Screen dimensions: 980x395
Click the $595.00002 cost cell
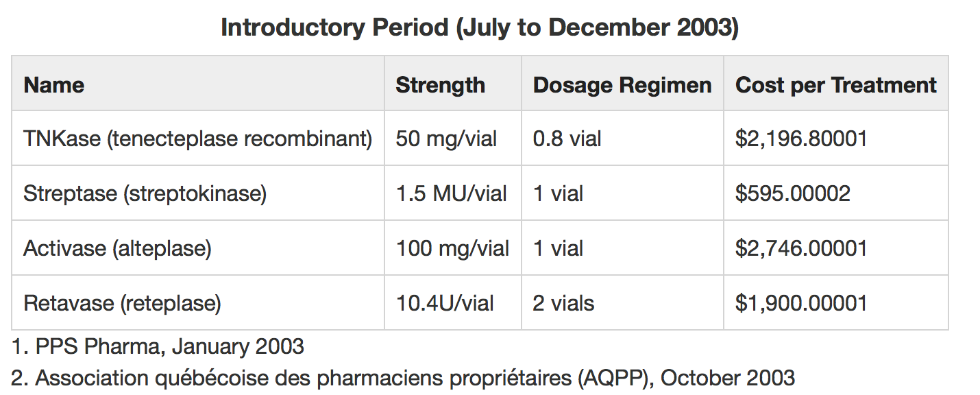[x=792, y=193]
